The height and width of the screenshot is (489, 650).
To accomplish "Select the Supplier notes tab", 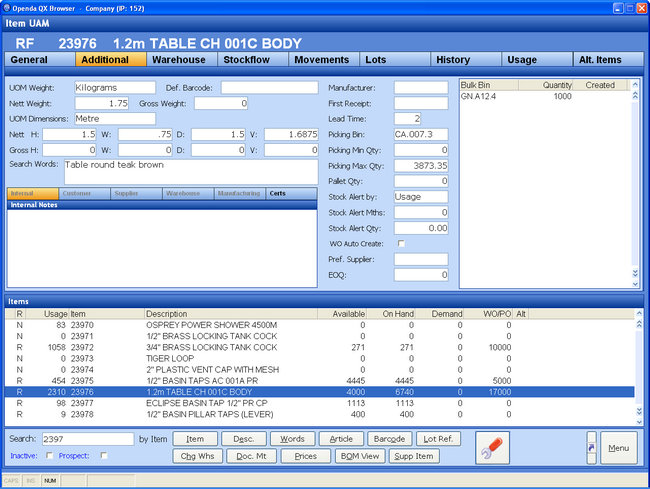I will 136,194.
